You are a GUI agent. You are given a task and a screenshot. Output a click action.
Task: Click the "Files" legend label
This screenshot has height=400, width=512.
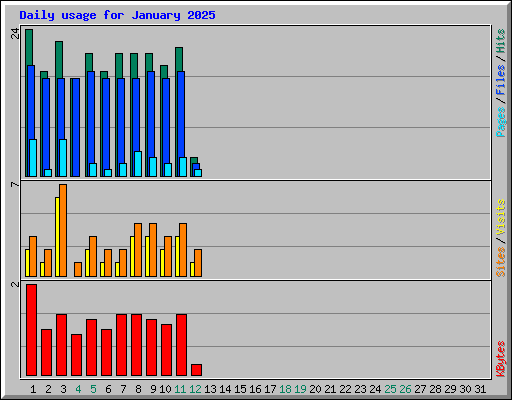coord(501,80)
